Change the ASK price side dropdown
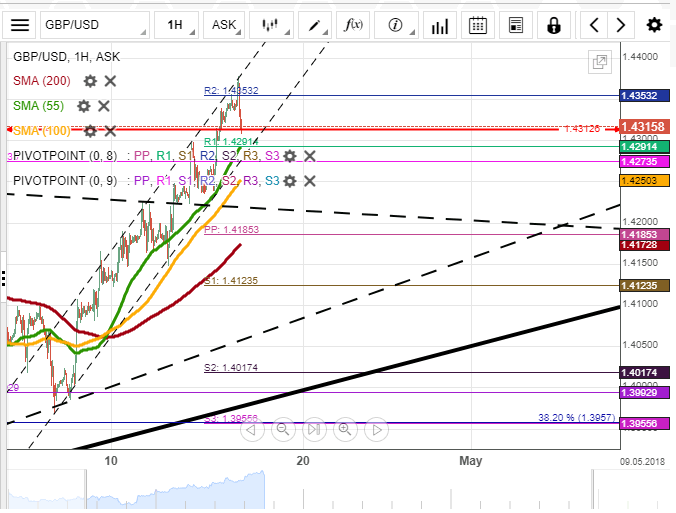Screen dimensions: 676x513 tap(224, 24)
